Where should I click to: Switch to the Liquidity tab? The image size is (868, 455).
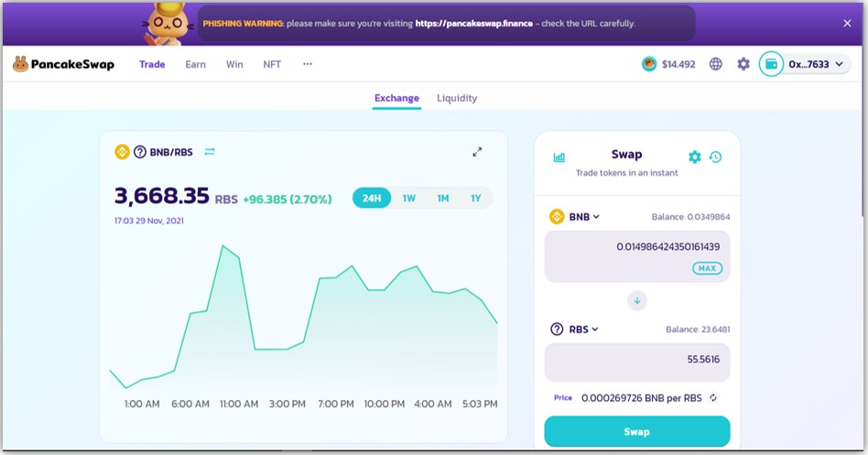457,98
